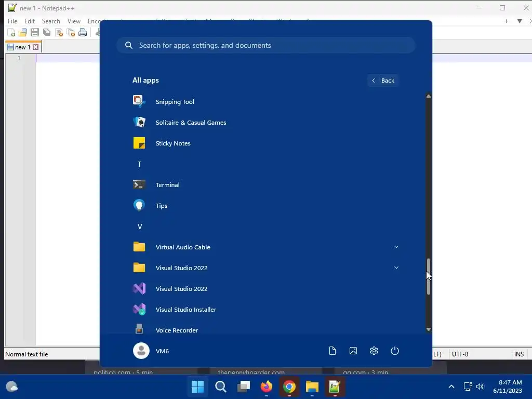Open the Edit menu in Notepad++
Screen dimensions: 532x399
pos(30,21)
